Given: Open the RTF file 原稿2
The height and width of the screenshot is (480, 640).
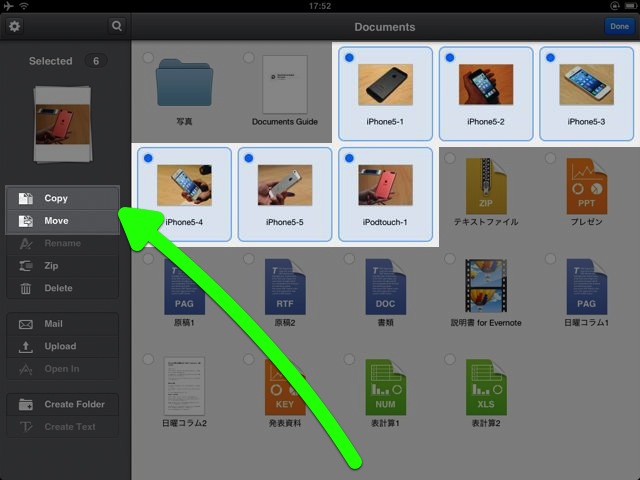Looking at the screenshot, I should 285,287.
